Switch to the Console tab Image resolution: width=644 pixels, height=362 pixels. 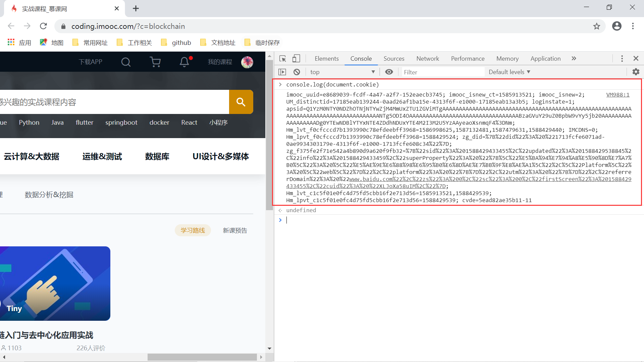(361, 58)
